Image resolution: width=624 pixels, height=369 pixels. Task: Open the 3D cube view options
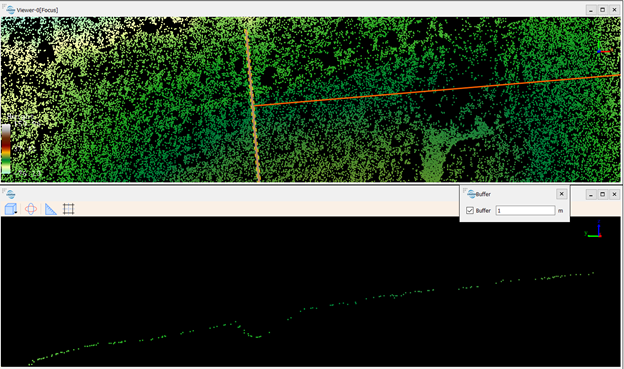coord(10,209)
